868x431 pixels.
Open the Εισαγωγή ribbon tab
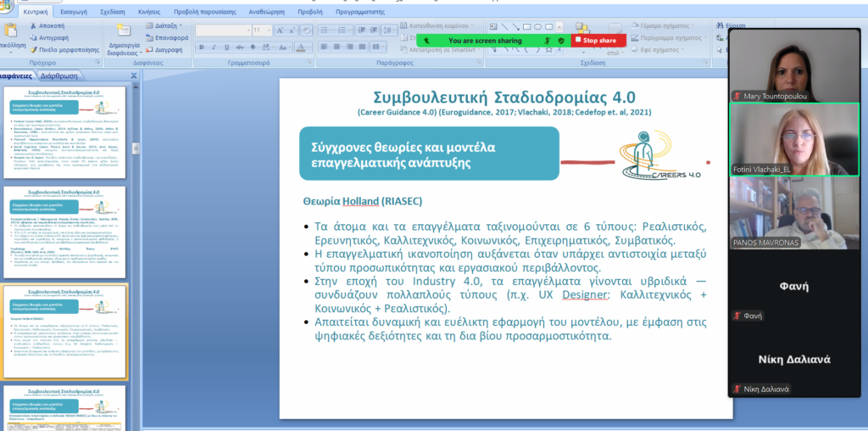coord(73,12)
